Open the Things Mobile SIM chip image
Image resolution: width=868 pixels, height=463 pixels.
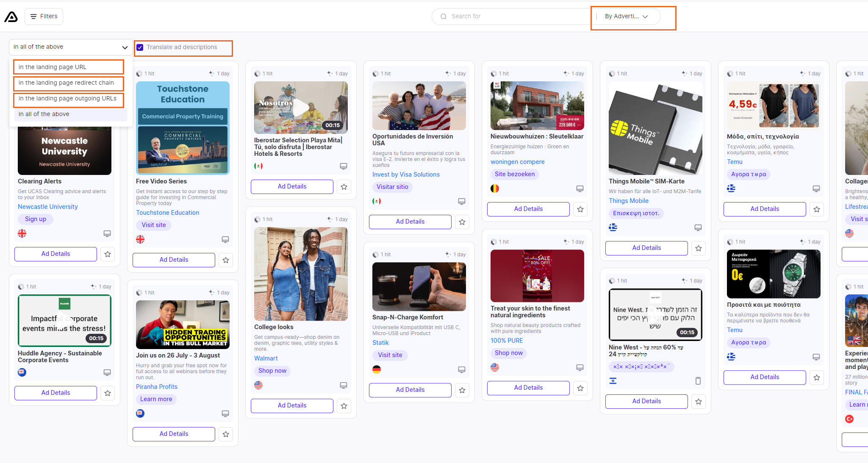point(655,128)
